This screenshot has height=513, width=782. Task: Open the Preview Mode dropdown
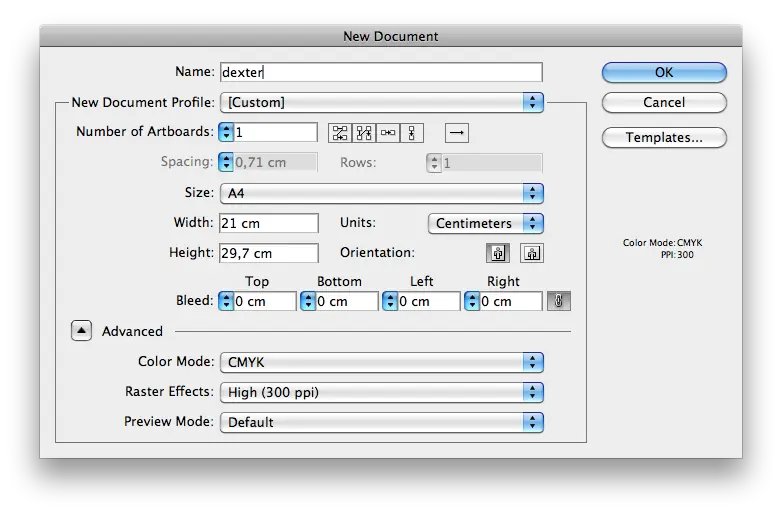382,422
